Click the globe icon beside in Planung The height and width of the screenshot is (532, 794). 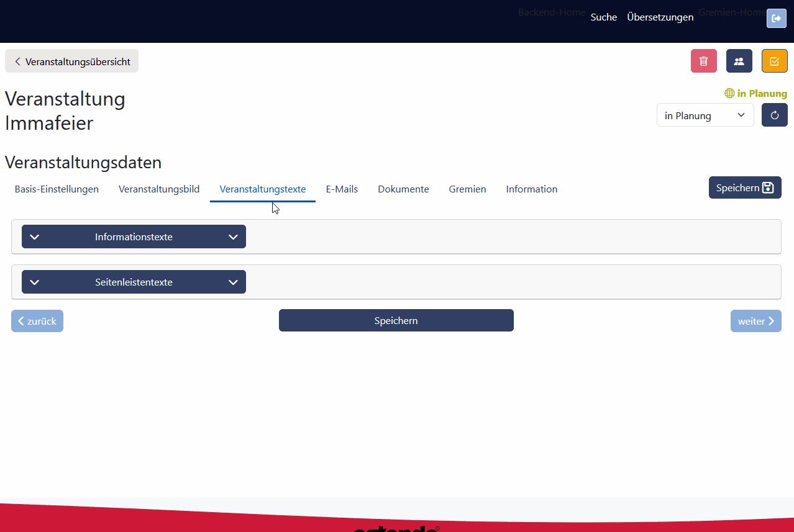tap(729, 94)
